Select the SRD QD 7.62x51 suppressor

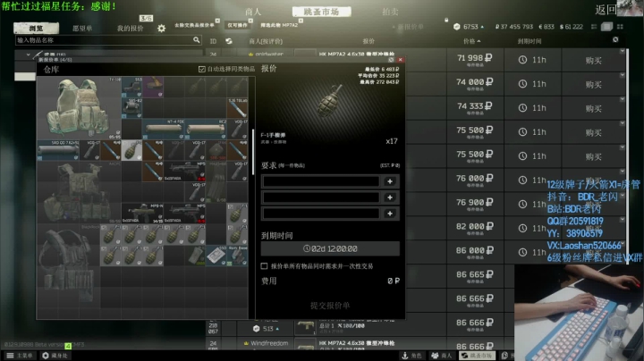(58, 150)
